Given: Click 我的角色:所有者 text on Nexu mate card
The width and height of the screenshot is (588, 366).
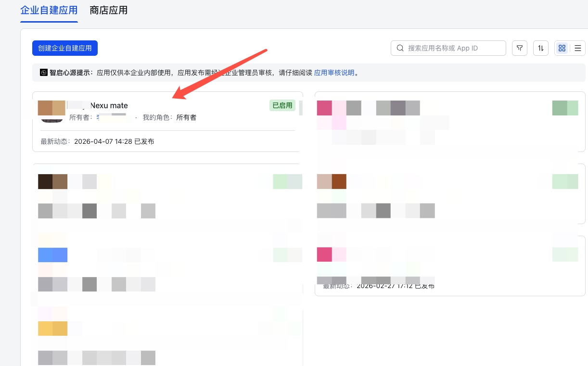Looking at the screenshot, I should [x=169, y=117].
